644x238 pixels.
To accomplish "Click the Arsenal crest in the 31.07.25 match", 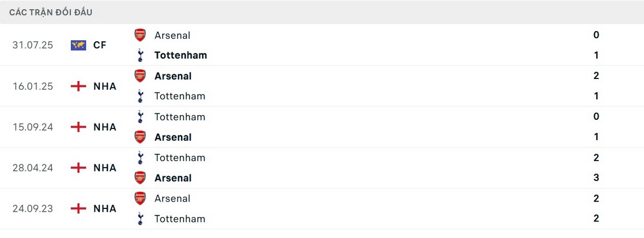I will pos(140,35).
